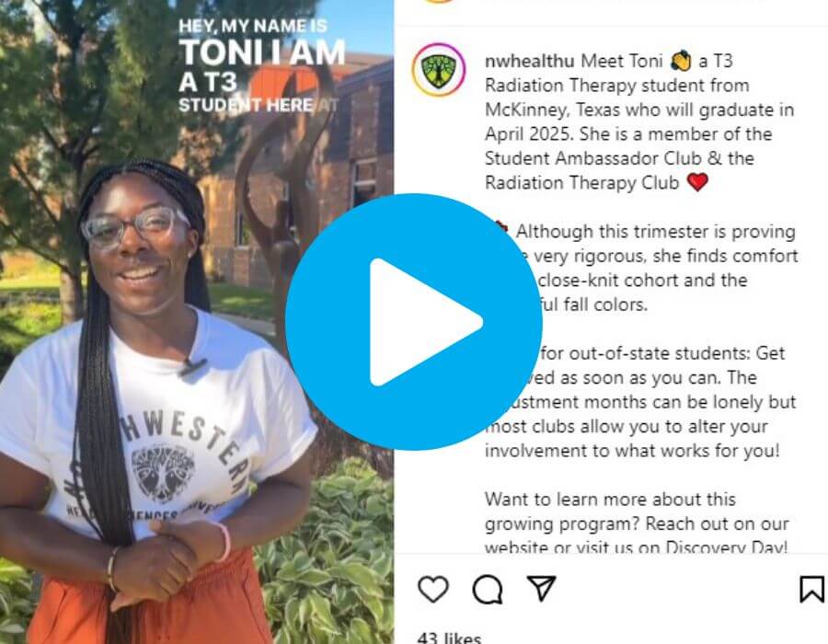Click the 'Want to learn more' caption paragraph
Screen dimensions: 828x644
(x=637, y=523)
